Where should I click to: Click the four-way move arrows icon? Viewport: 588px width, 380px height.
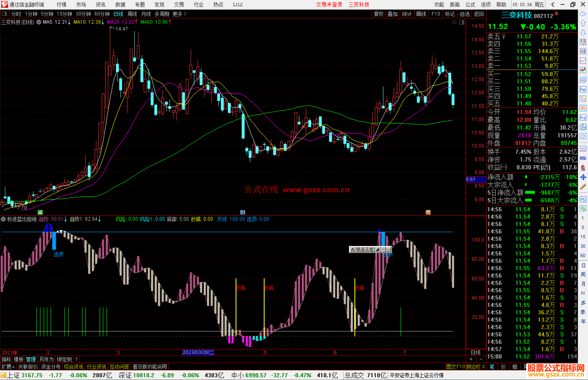coord(583,177)
